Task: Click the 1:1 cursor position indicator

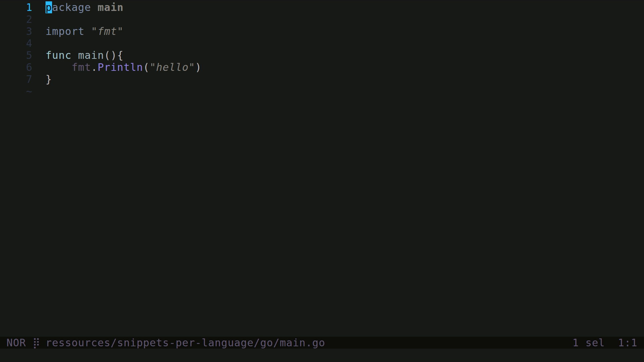Action: (x=627, y=343)
